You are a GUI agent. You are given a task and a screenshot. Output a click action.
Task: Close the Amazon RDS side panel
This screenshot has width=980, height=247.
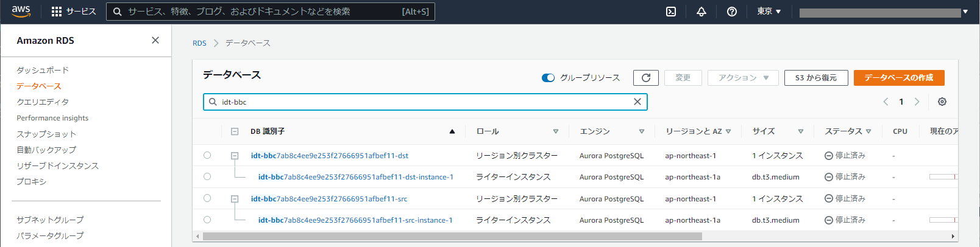[x=155, y=40]
